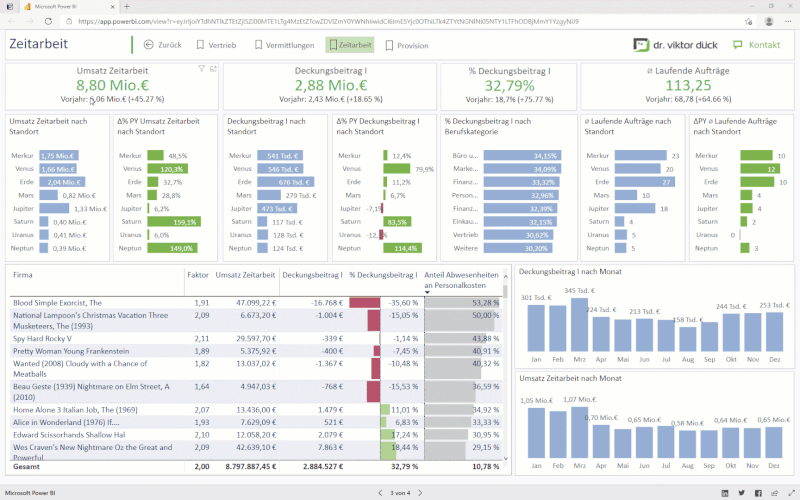Share report on LinkedIn
The image size is (800, 500).
[724, 493]
